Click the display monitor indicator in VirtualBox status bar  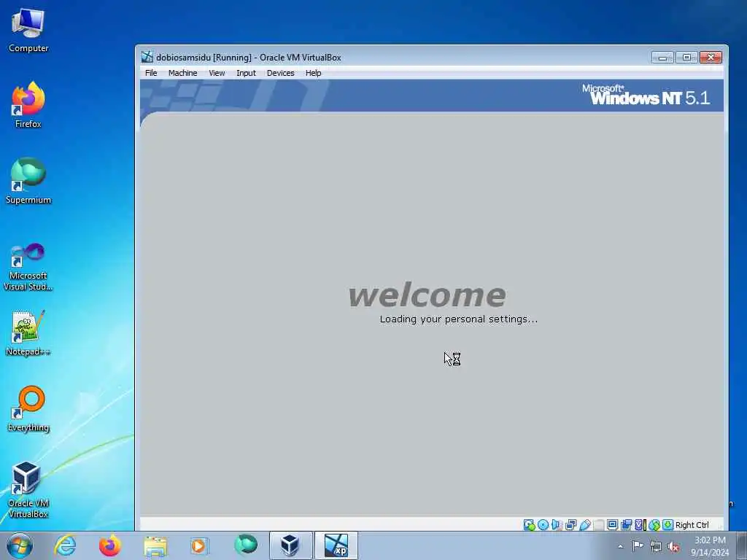click(612, 525)
